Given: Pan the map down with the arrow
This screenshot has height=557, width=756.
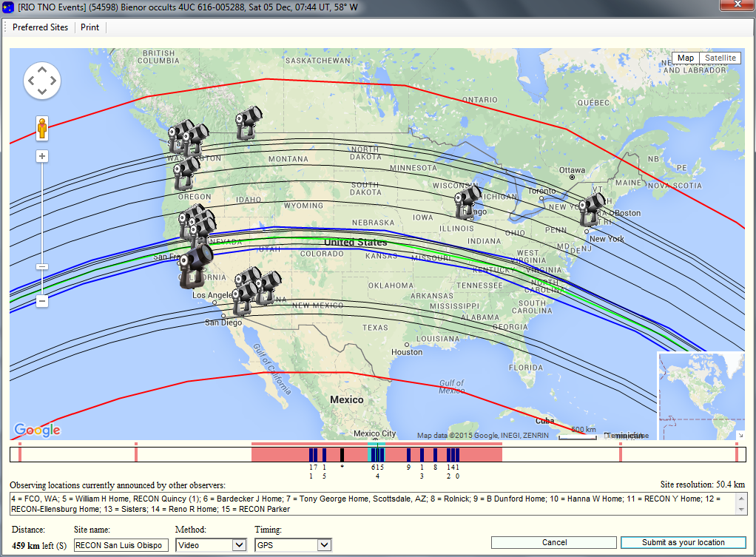Looking at the screenshot, I should pyautogui.click(x=42, y=91).
